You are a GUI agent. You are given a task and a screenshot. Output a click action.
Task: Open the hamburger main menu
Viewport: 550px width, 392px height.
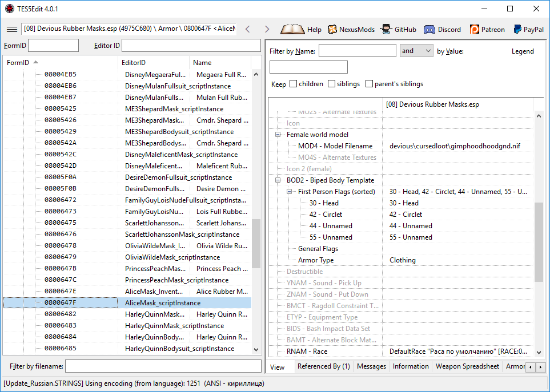[x=12, y=30]
